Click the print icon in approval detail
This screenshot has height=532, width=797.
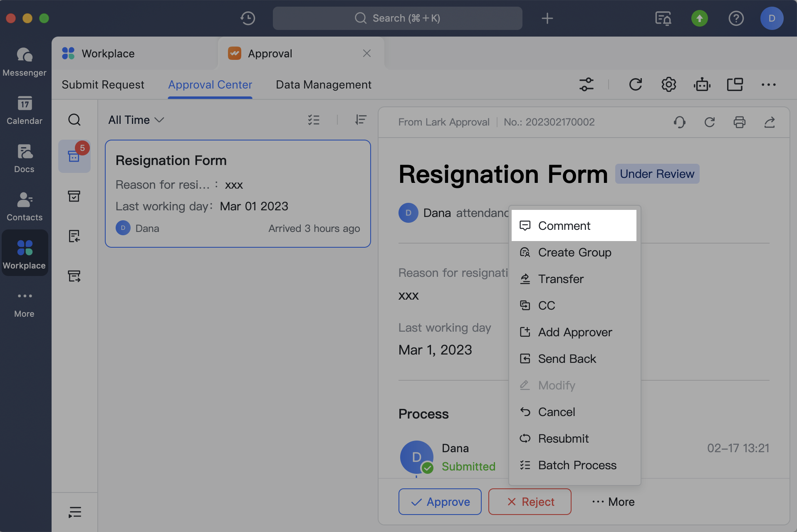tap(739, 122)
